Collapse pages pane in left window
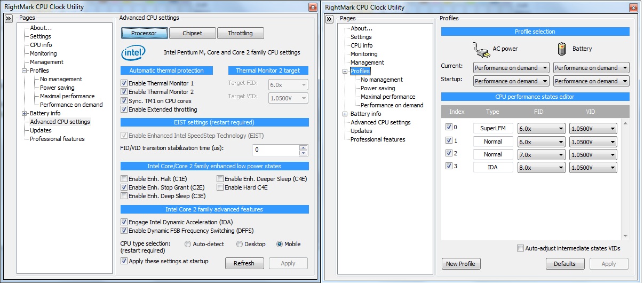 tap(9, 19)
